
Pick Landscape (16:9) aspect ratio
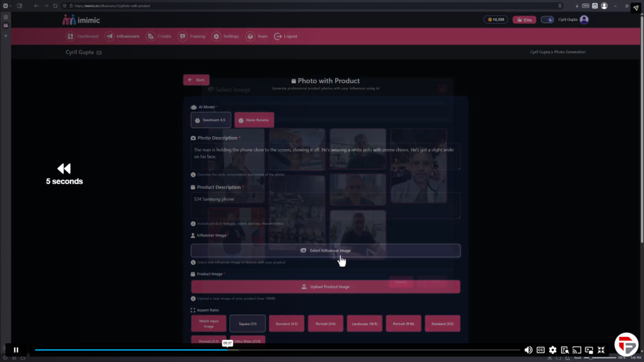click(364, 323)
